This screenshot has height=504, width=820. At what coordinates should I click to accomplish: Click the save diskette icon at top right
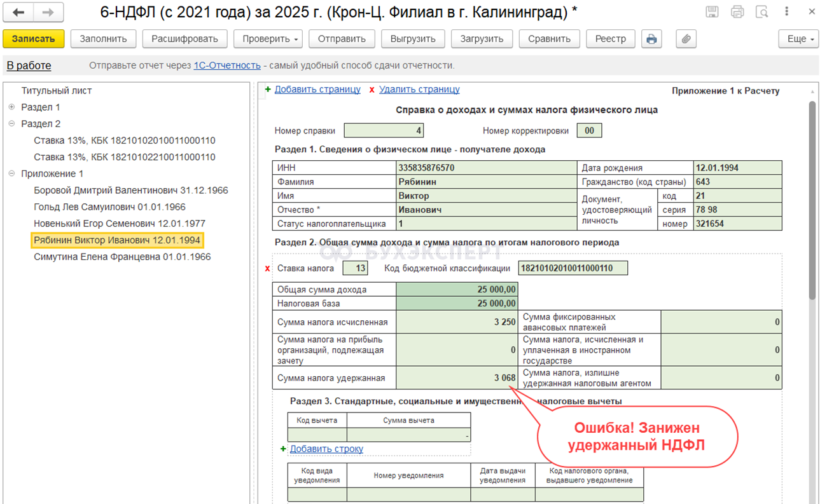tap(712, 12)
